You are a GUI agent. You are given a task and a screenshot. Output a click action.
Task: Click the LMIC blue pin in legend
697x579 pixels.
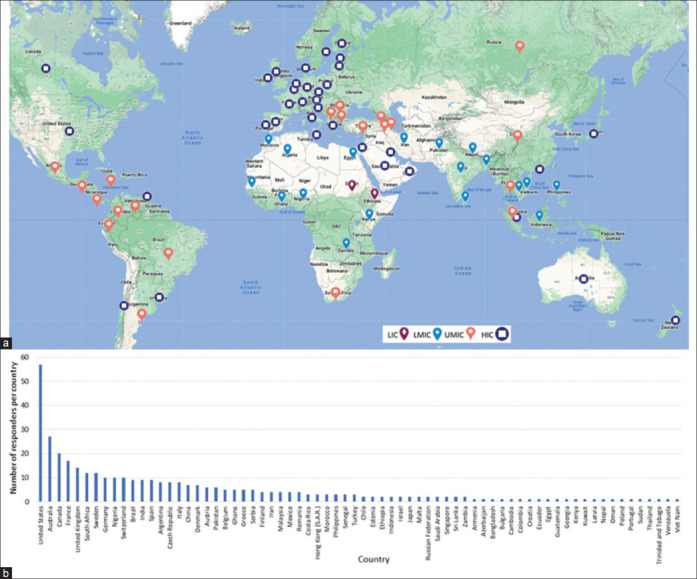tap(437, 334)
